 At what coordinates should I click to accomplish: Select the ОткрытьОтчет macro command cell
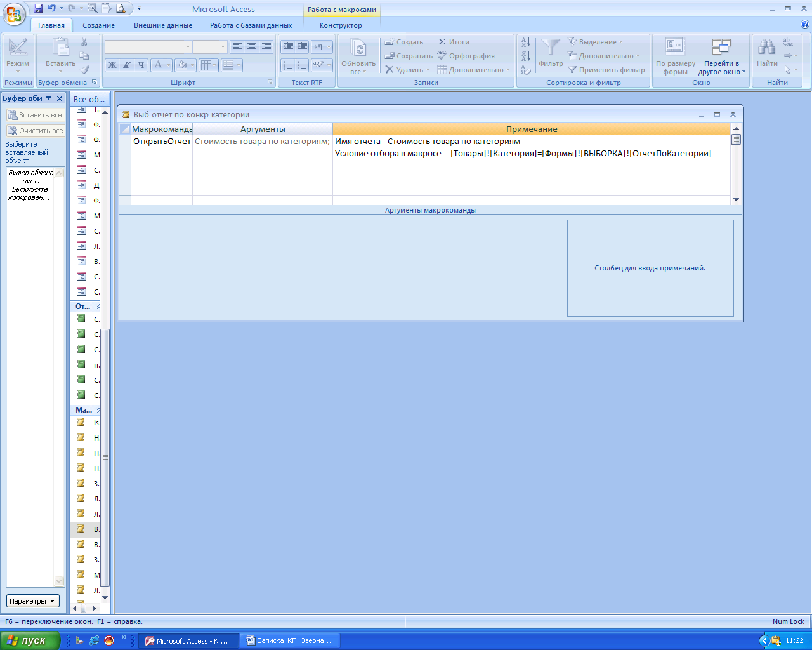click(162, 142)
